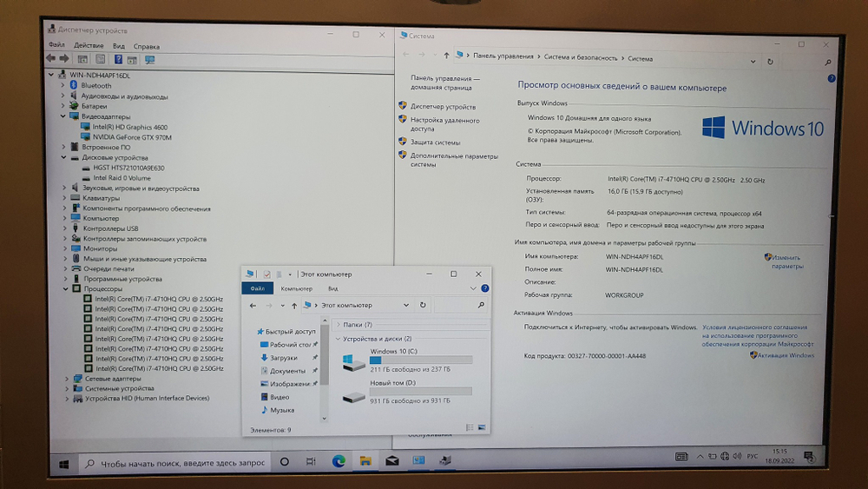Open Microsoft Edge from taskbar
The height and width of the screenshot is (489, 868).
pyautogui.click(x=339, y=460)
